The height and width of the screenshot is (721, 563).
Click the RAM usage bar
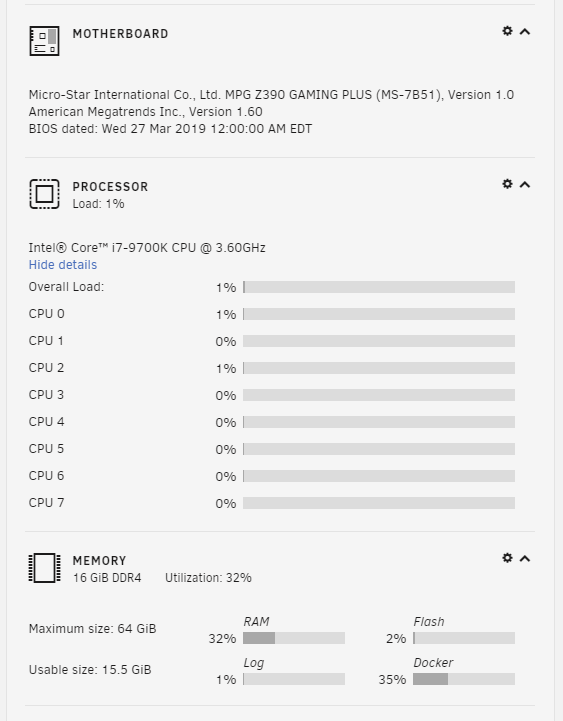293,638
